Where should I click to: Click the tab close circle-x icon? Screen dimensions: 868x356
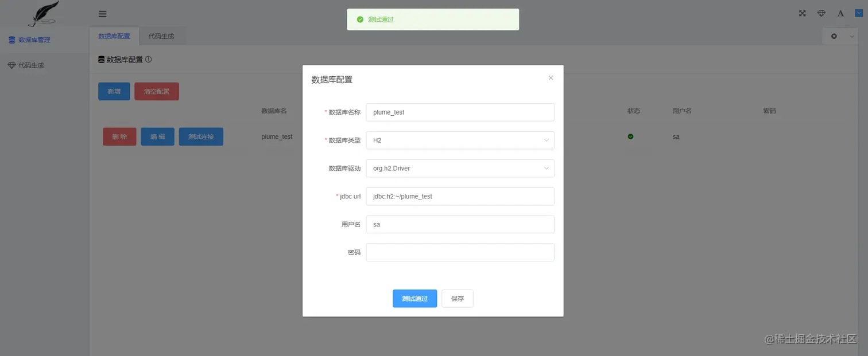click(x=834, y=36)
